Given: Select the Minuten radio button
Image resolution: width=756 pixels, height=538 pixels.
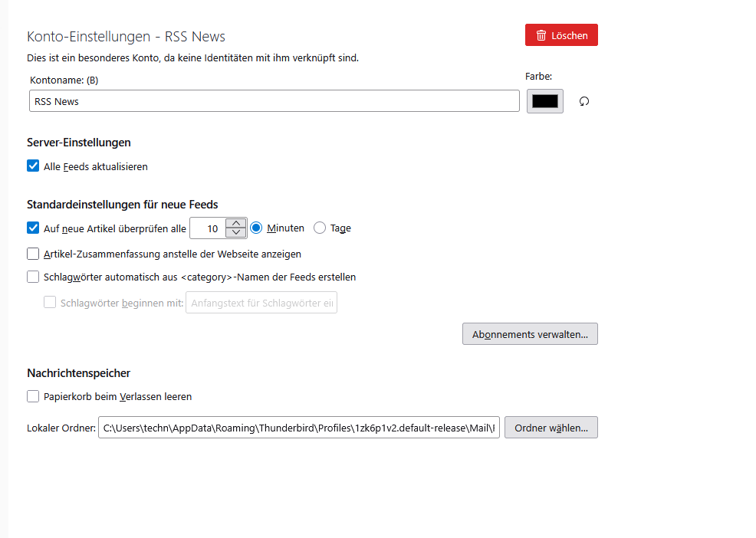Looking at the screenshot, I should tap(256, 228).
